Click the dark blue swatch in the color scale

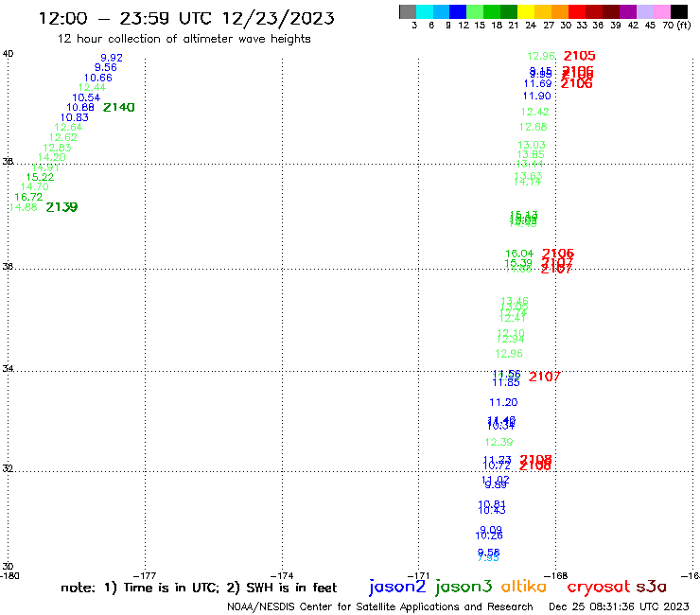[458, 11]
